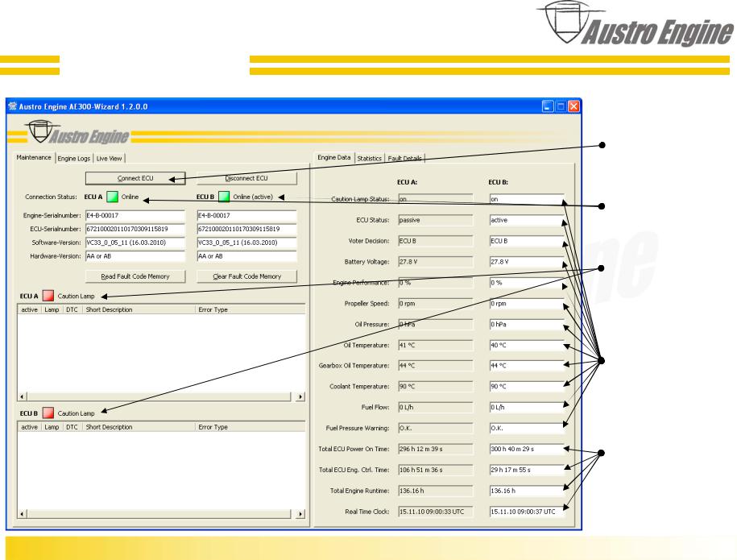Viewport: 737px width, 560px height.
Task: Click ECU A Total ECU Eng. Ctrl. Time field
Action: 435,470
